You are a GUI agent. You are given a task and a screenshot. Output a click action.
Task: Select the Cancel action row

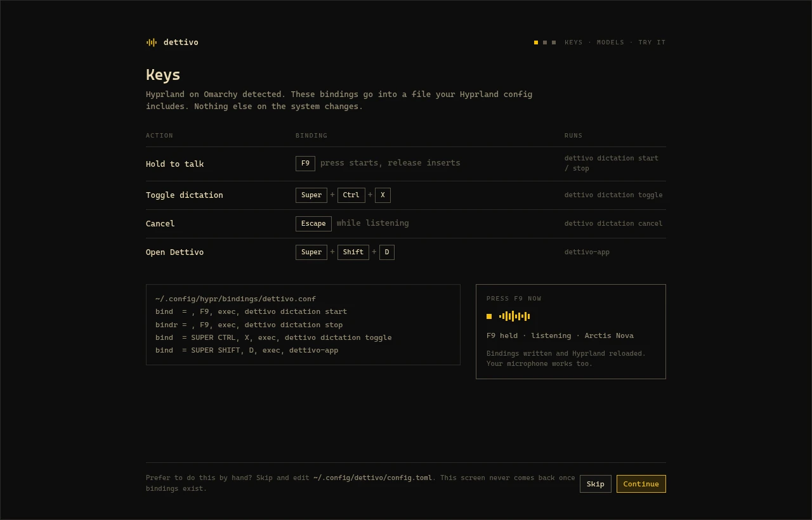click(406, 224)
